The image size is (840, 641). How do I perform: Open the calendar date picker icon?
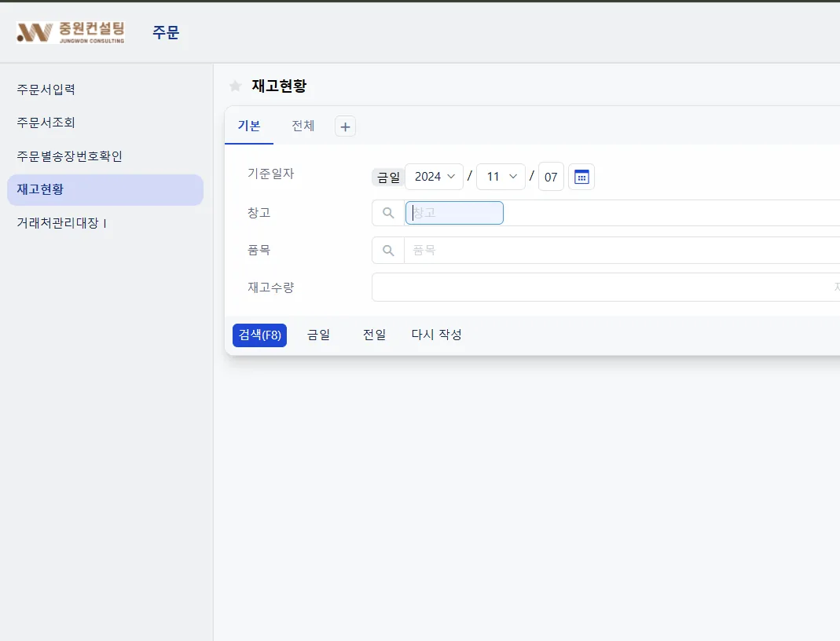(581, 177)
